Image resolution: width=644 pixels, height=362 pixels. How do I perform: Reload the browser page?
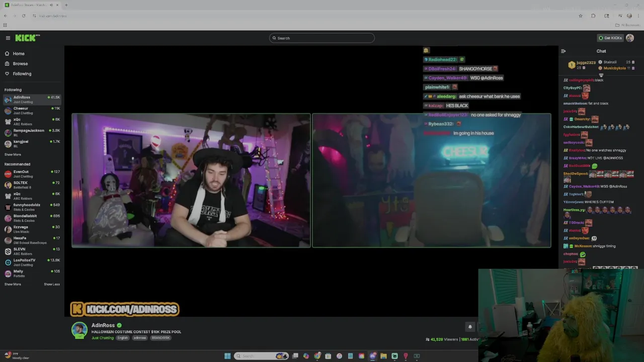(x=24, y=16)
